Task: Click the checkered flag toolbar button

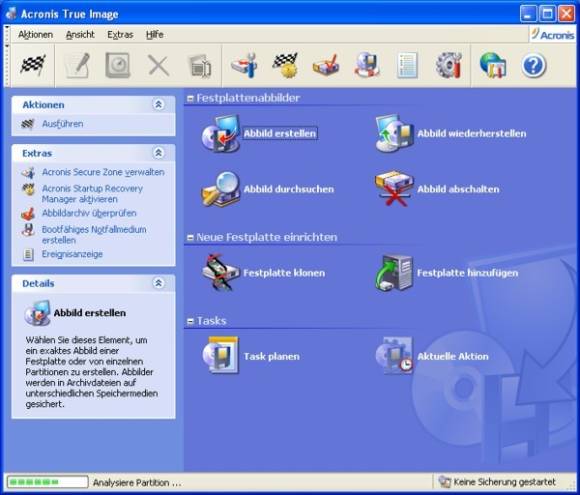Action: [33, 65]
